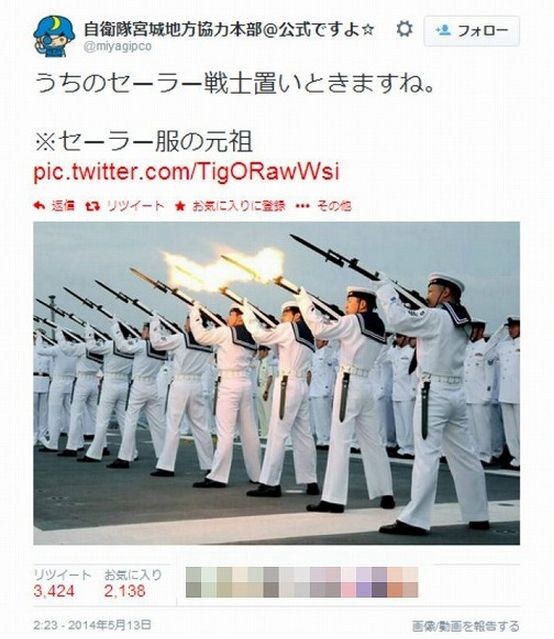
Task: Click the フォロー follow button
Action: pos(471,31)
